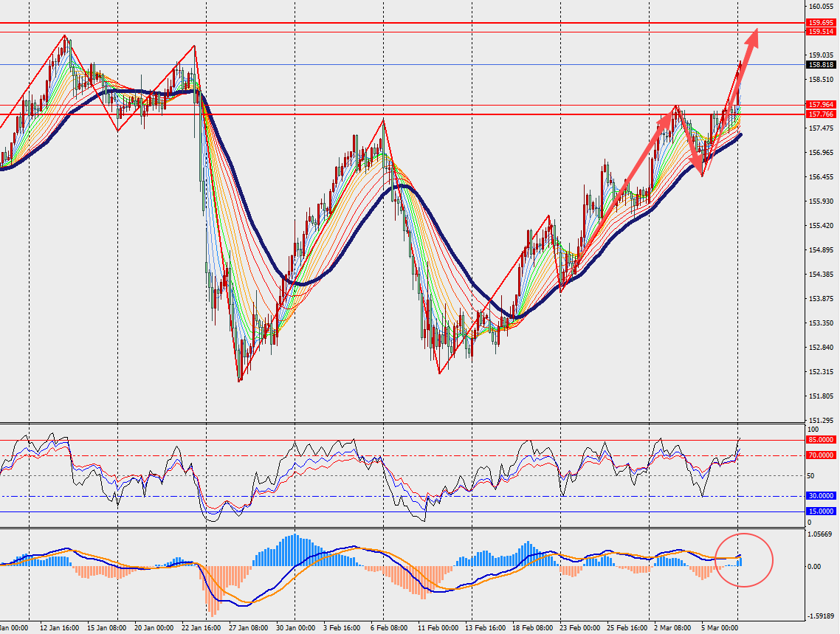840x634 pixels.
Task: Click the MACD scale value -1.59189
Action: point(821,616)
